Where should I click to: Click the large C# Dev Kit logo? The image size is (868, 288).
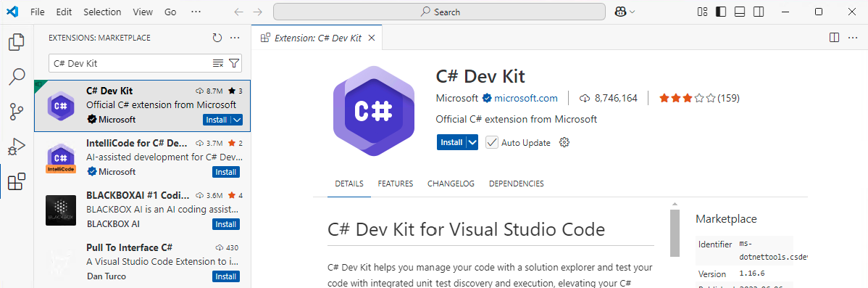[x=374, y=111]
